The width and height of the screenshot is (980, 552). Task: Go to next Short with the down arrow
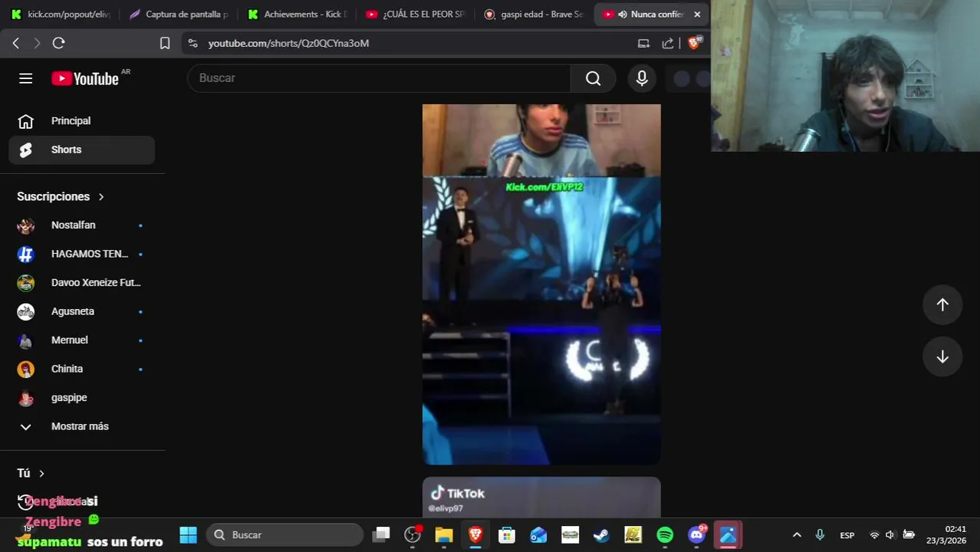(x=942, y=356)
